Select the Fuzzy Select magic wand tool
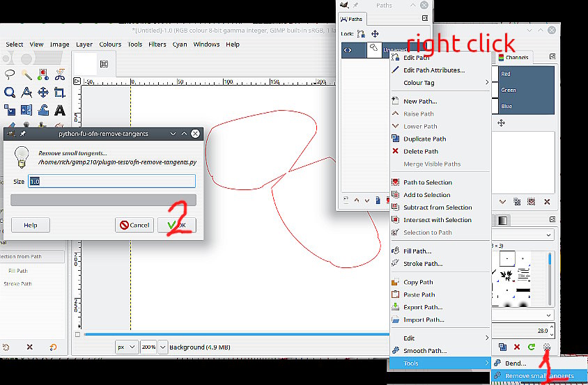 tap(26, 74)
